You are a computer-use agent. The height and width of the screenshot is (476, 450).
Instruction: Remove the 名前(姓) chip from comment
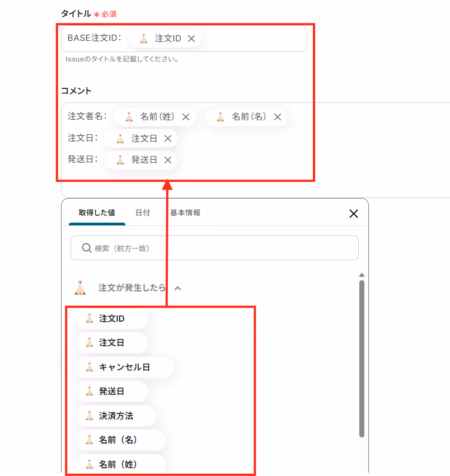tap(186, 117)
